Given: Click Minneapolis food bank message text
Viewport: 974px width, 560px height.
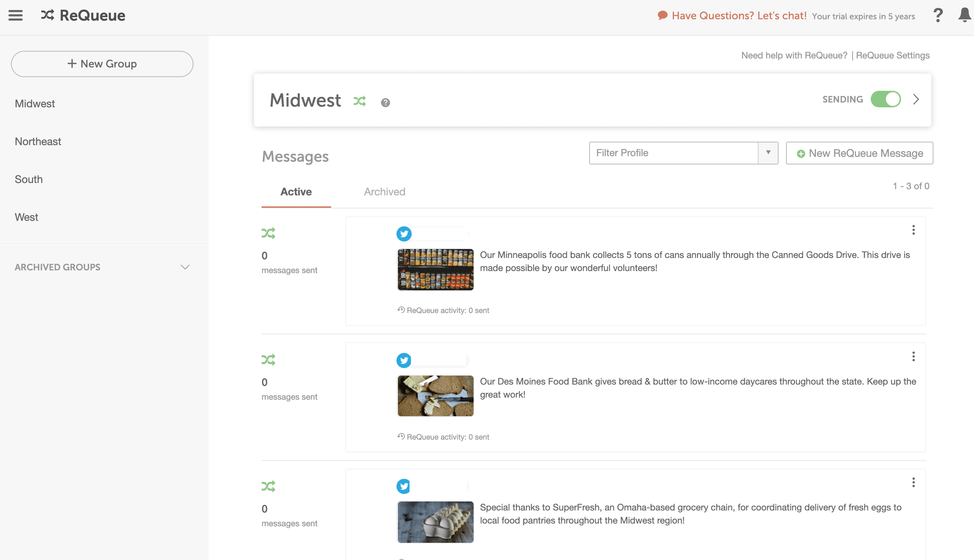Looking at the screenshot, I should point(695,261).
